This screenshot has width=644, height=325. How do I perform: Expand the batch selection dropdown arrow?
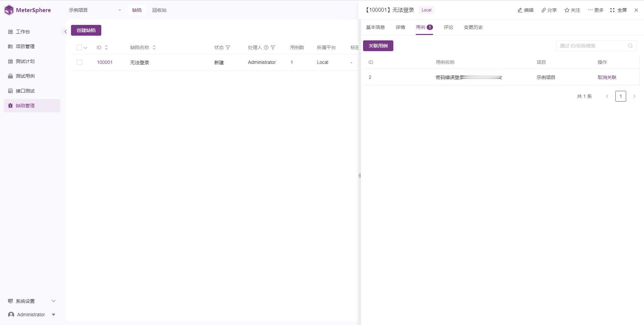click(x=85, y=48)
